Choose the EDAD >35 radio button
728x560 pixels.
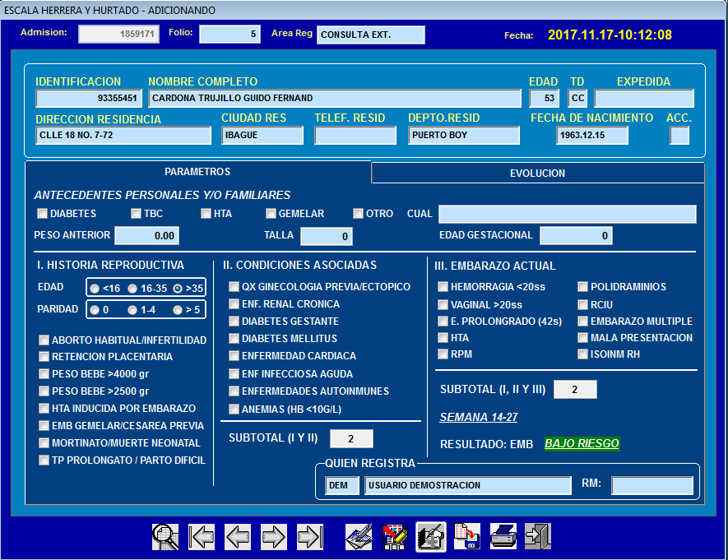(x=178, y=289)
